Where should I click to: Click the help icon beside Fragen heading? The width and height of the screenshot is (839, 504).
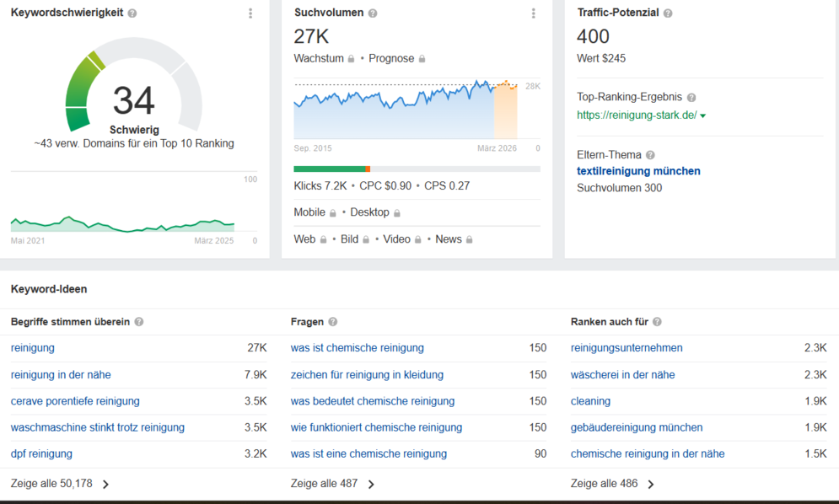tap(333, 322)
